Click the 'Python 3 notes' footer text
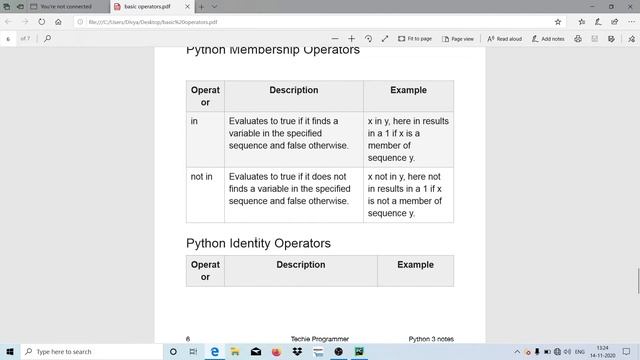 pyautogui.click(x=431, y=339)
